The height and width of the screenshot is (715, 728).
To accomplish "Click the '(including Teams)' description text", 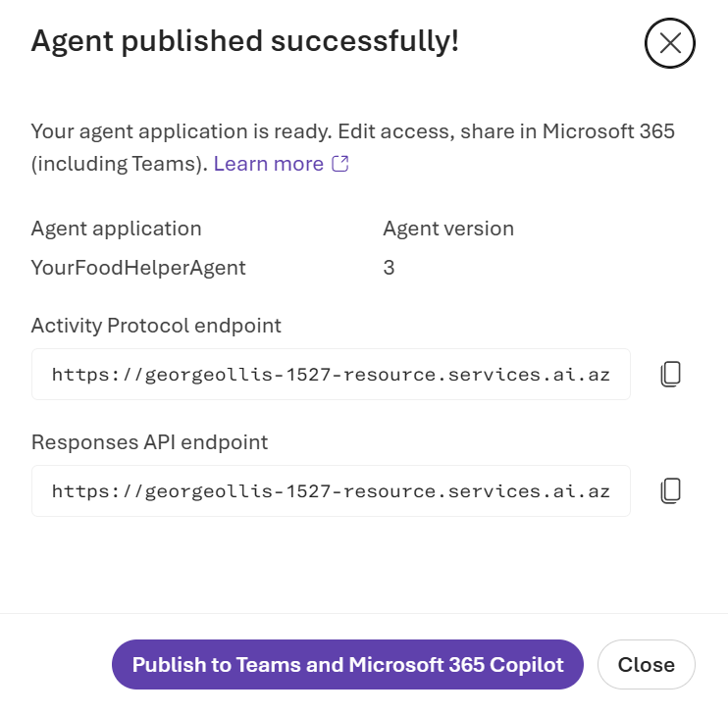I will click(x=119, y=164).
